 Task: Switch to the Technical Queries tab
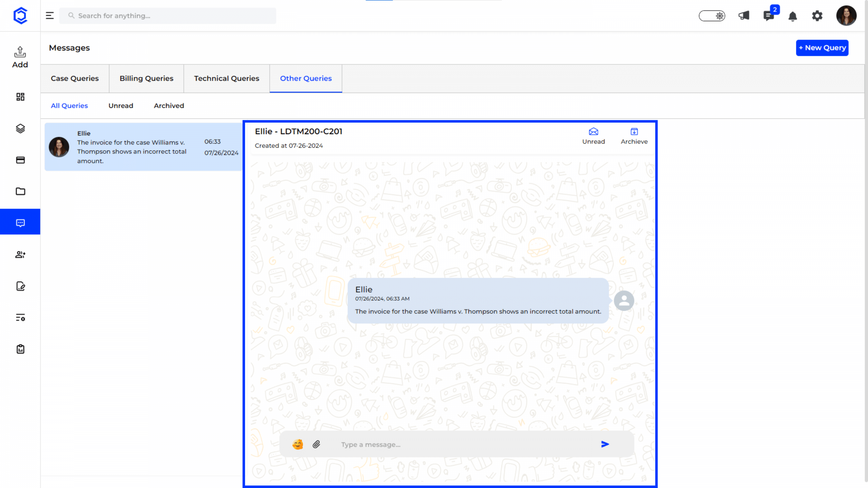[x=227, y=78]
